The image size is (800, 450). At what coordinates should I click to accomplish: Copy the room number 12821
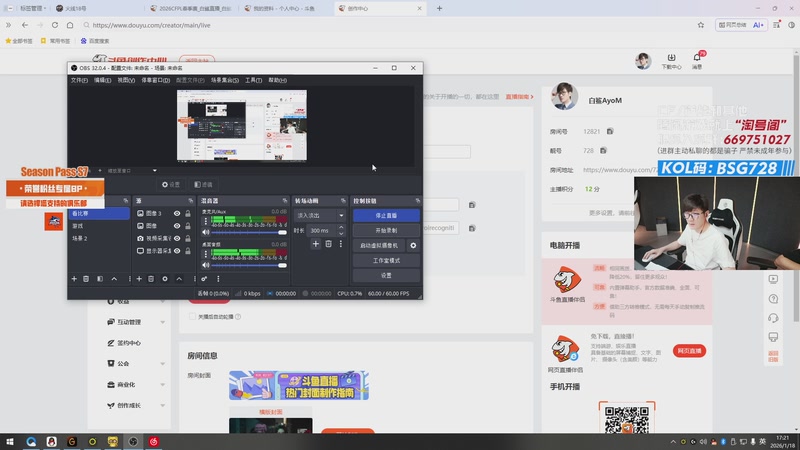pos(610,131)
